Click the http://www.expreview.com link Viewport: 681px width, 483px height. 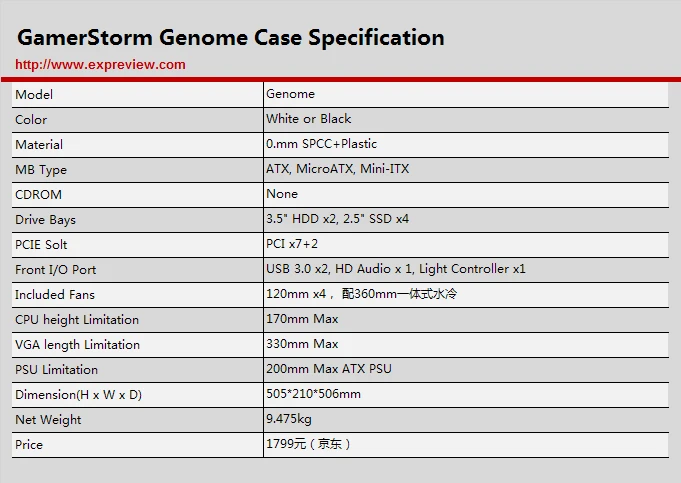(x=101, y=65)
